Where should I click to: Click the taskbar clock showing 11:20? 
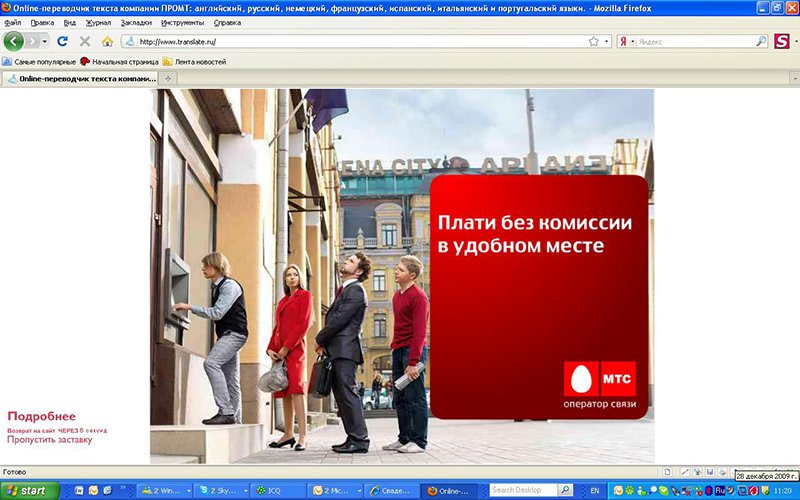[782, 491]
